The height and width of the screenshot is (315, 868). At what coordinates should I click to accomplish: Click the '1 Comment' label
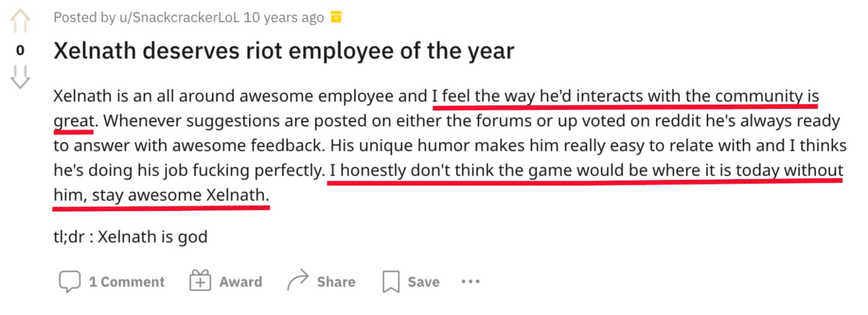point(127,282)
